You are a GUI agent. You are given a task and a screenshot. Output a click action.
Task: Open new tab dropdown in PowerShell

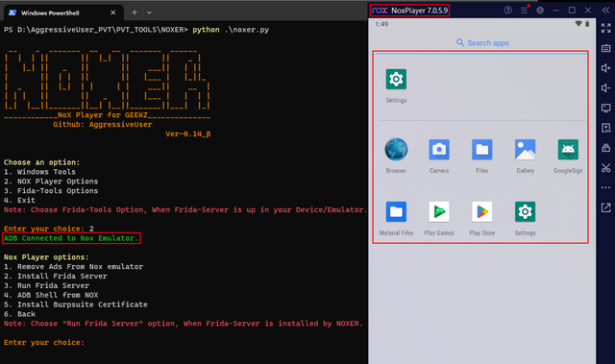coord(149,12)
